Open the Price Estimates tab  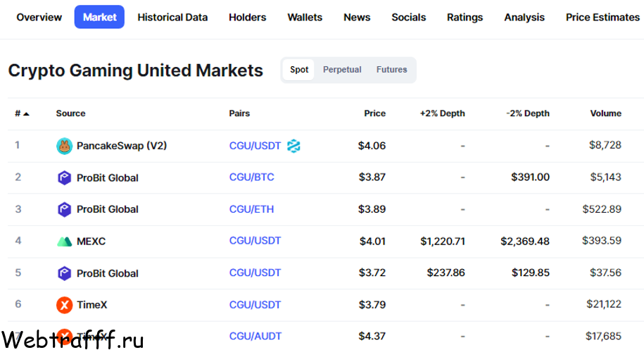602,17
